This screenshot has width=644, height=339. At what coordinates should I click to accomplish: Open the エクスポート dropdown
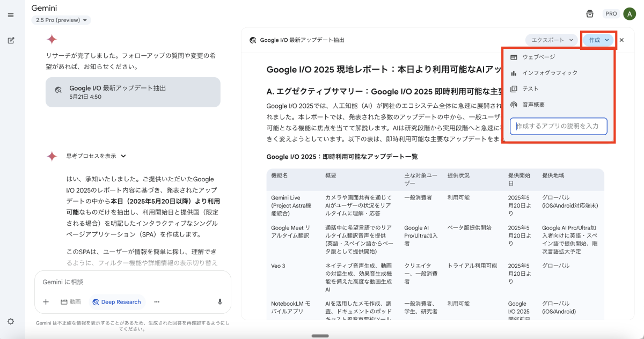pos(551,40)
